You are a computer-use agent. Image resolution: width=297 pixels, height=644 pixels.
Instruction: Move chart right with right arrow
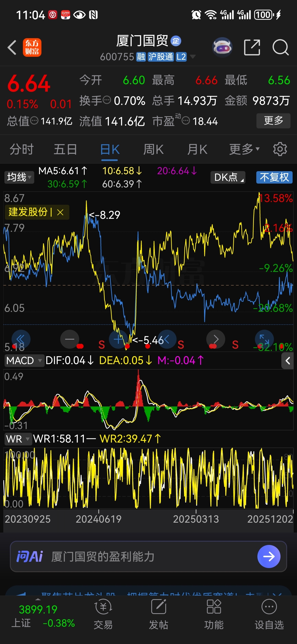[x=216, y=339]
